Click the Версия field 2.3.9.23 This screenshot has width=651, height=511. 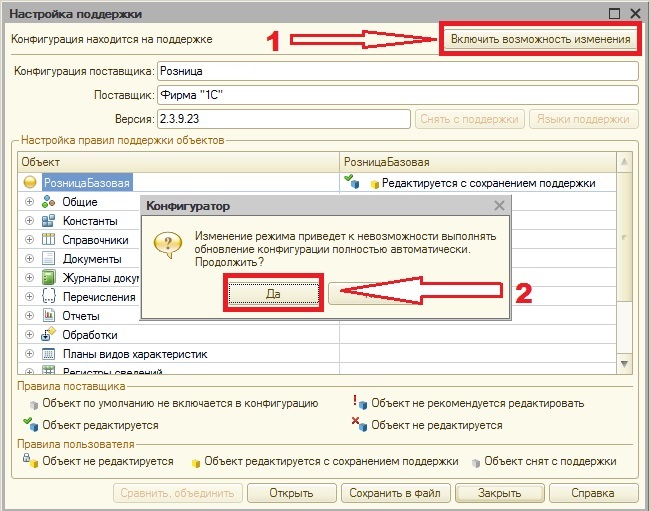(284, 119)
